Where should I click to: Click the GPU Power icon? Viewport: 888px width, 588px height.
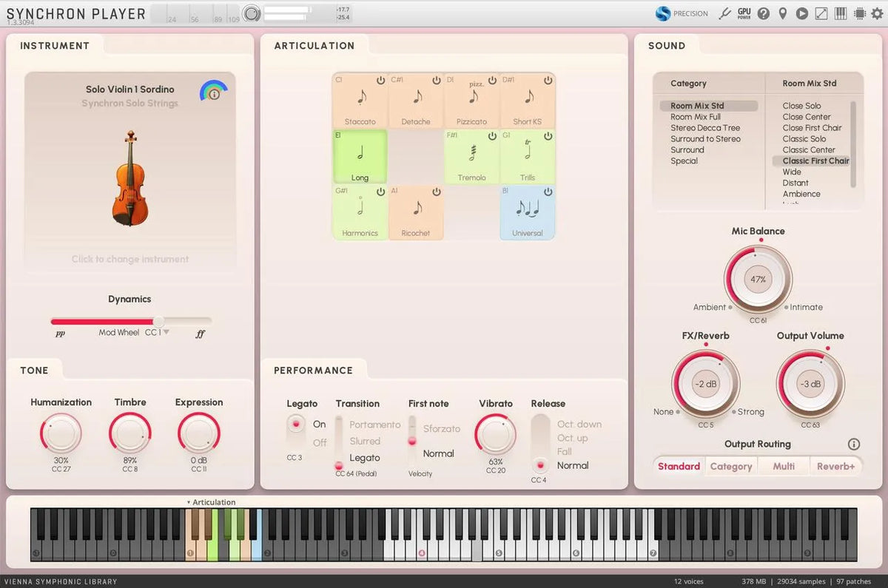tap(744, 13)
